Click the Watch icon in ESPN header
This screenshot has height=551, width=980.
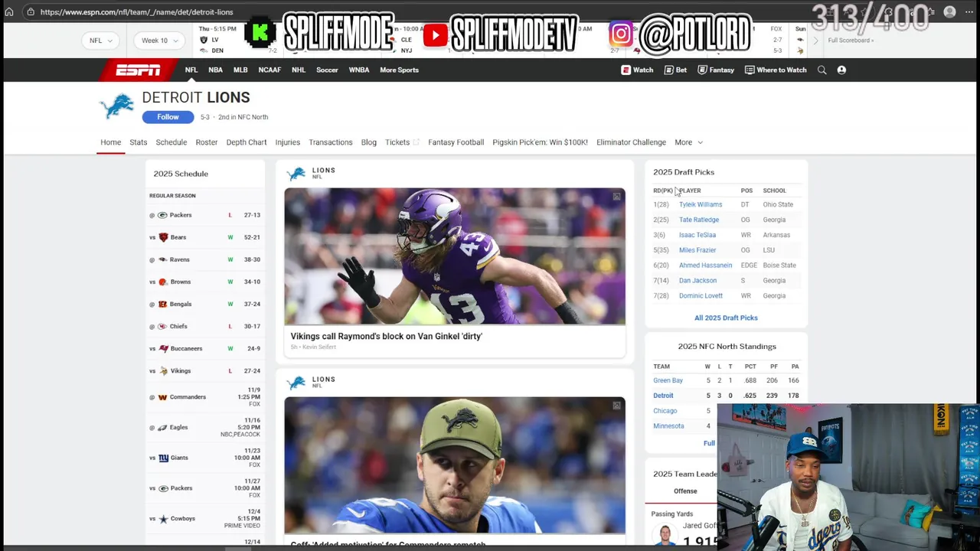pyautogui.click(x=626, y=70)
